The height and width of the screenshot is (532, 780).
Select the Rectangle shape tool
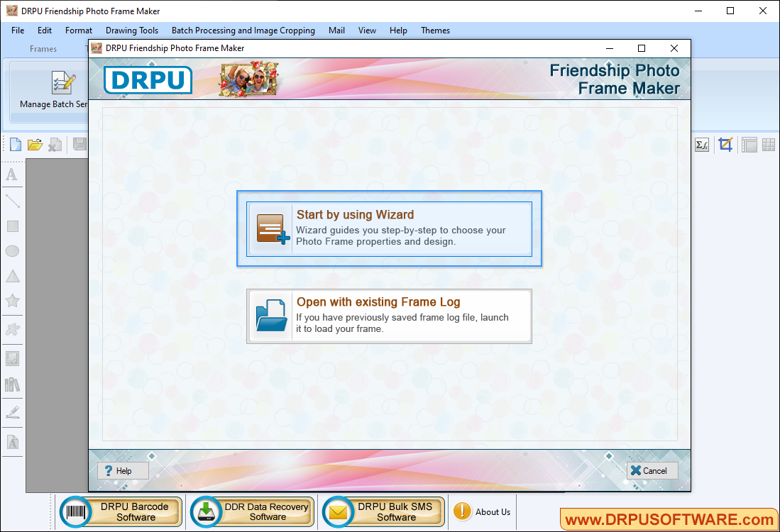[x=12, y=226]
